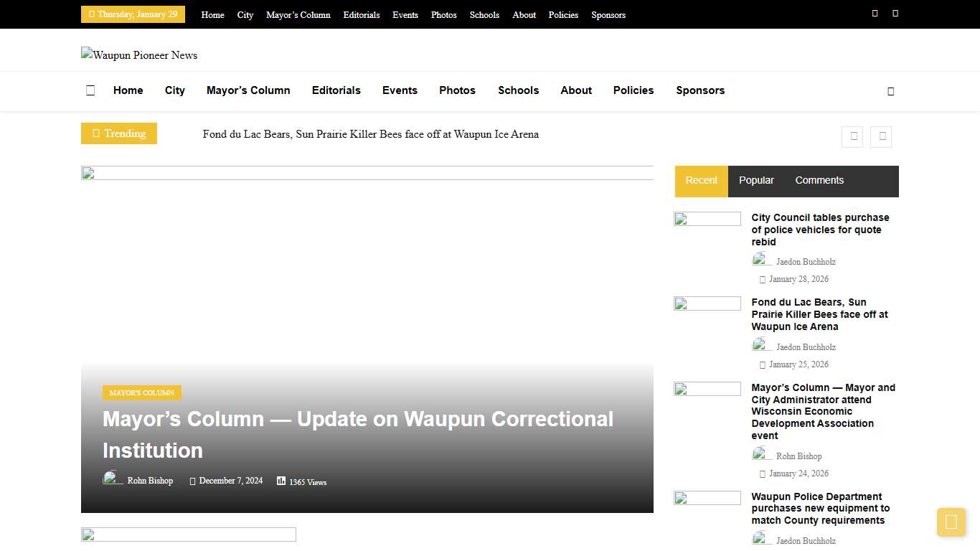
Task: Click the search icon in the main navigation
Action: [890, 91]
